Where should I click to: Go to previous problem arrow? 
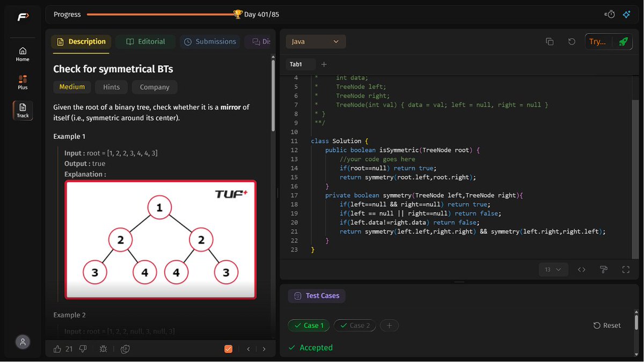pos(248,349)
